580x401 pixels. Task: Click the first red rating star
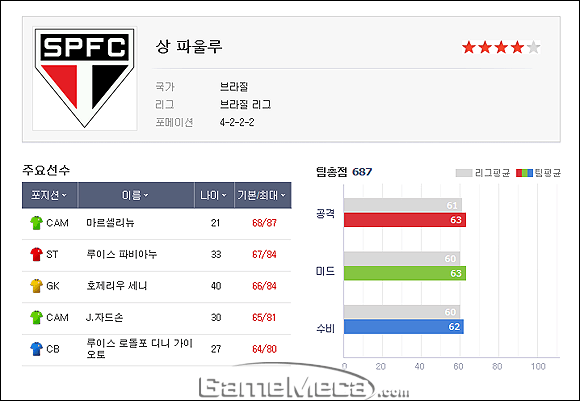[x=469, y=47]
